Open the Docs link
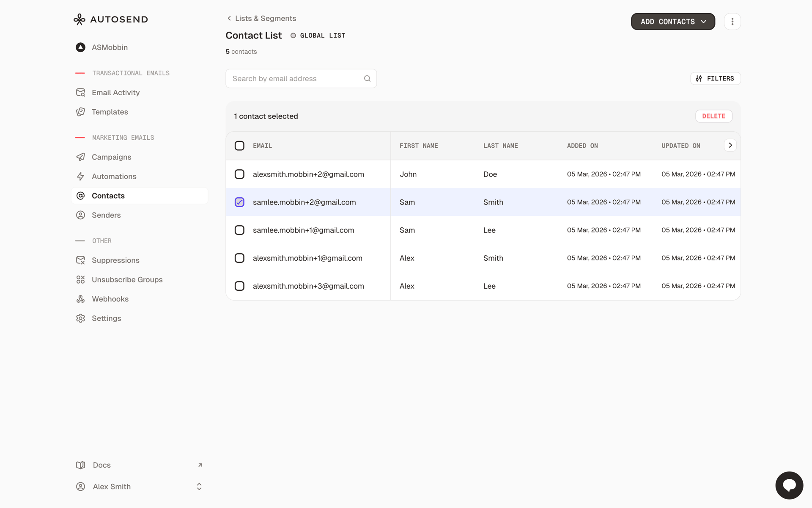The image size is (812, 508). pyautogui.click(x=101, y=465)
